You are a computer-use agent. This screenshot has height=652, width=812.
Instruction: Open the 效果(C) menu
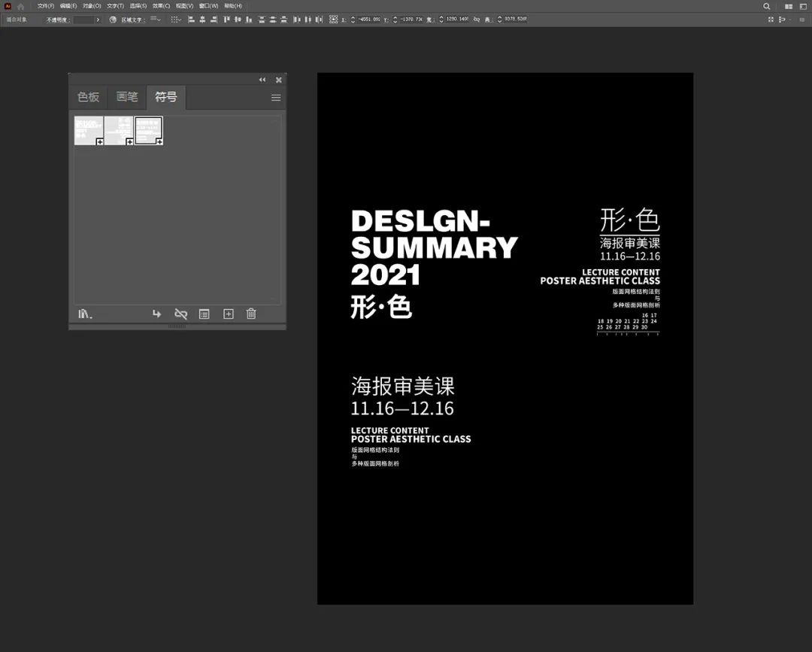tap(162, 6)
